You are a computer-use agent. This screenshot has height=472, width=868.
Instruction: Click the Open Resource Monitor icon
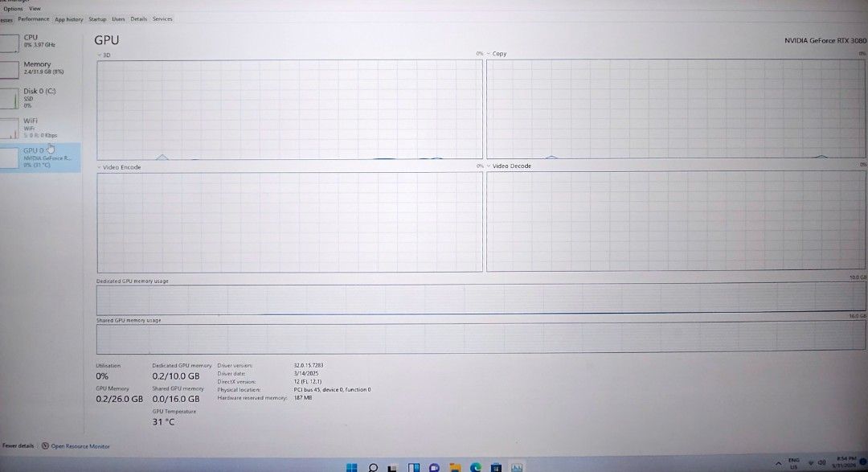(x=45, y=446)
